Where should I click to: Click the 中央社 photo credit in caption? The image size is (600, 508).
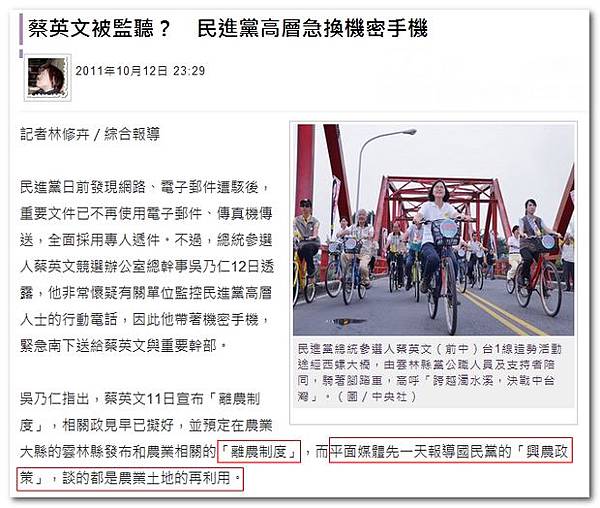389,396
